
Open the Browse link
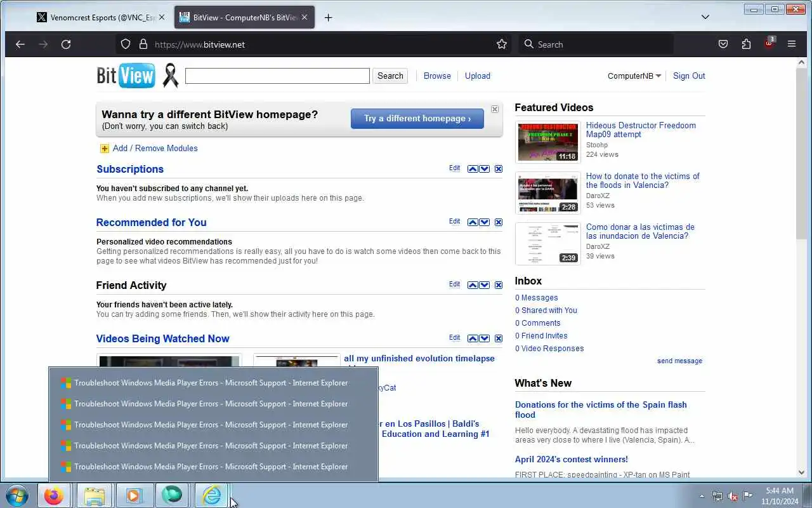pos(437,76)
